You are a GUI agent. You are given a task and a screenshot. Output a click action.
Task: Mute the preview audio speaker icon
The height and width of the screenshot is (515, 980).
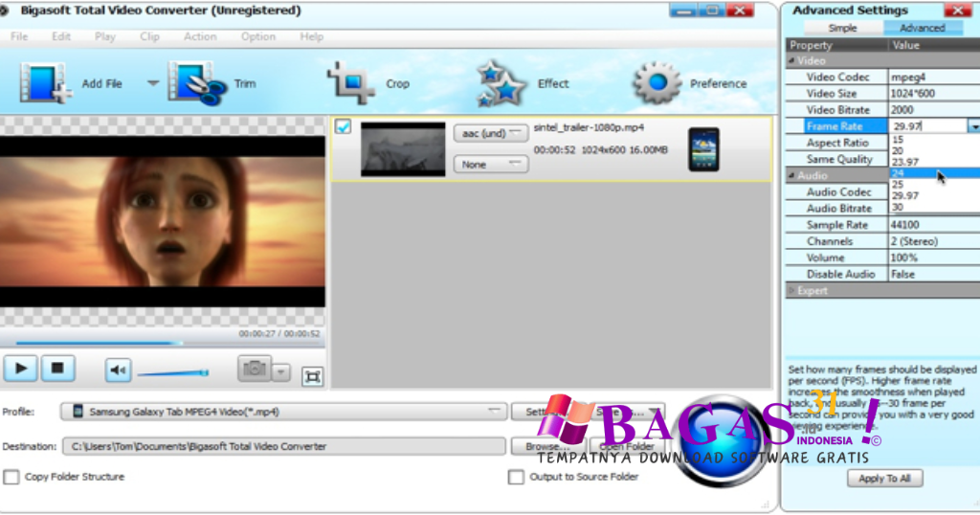click(x=118, y=370)
